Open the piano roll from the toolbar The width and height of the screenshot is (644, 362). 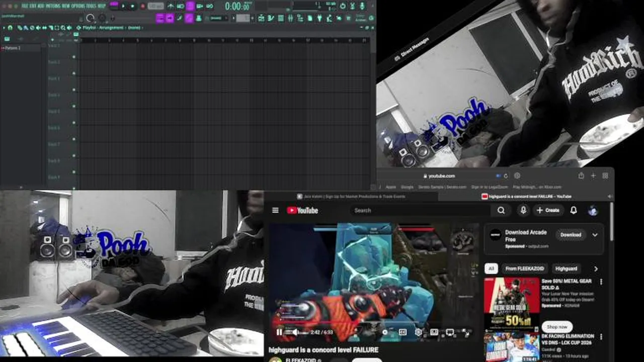271,18
